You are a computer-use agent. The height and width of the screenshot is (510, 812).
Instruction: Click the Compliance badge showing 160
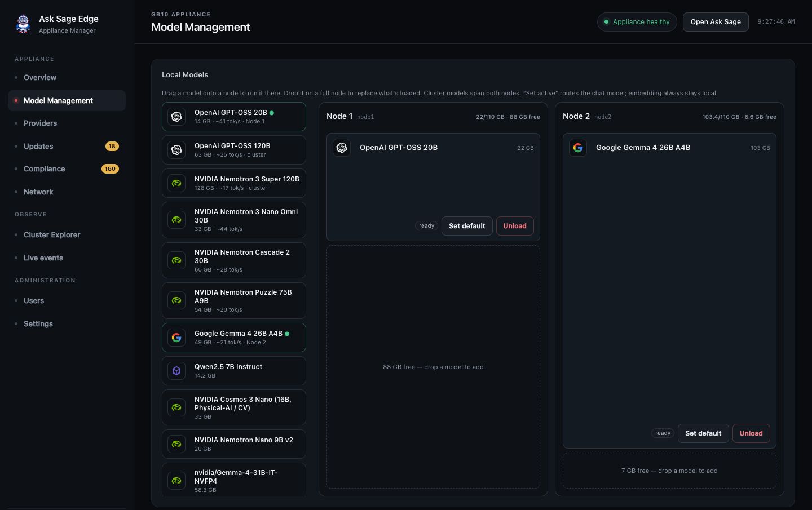(110, 169)
